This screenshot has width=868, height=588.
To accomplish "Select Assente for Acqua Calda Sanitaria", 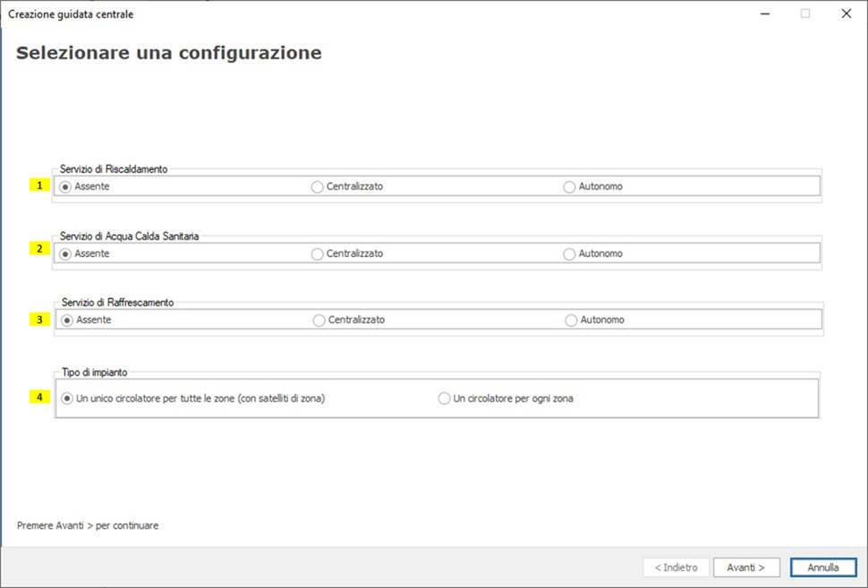I will point(66,254).
